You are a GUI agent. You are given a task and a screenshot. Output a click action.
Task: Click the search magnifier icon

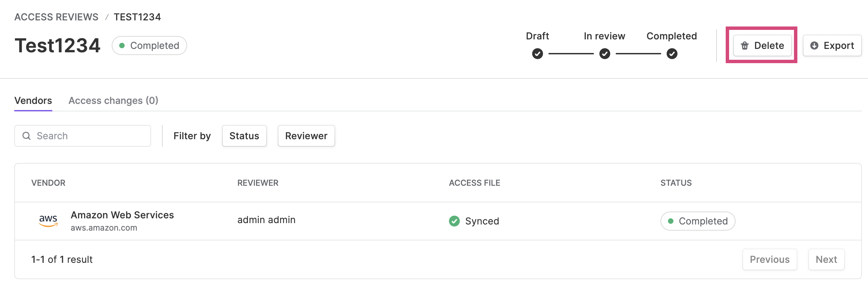(26, 136)
